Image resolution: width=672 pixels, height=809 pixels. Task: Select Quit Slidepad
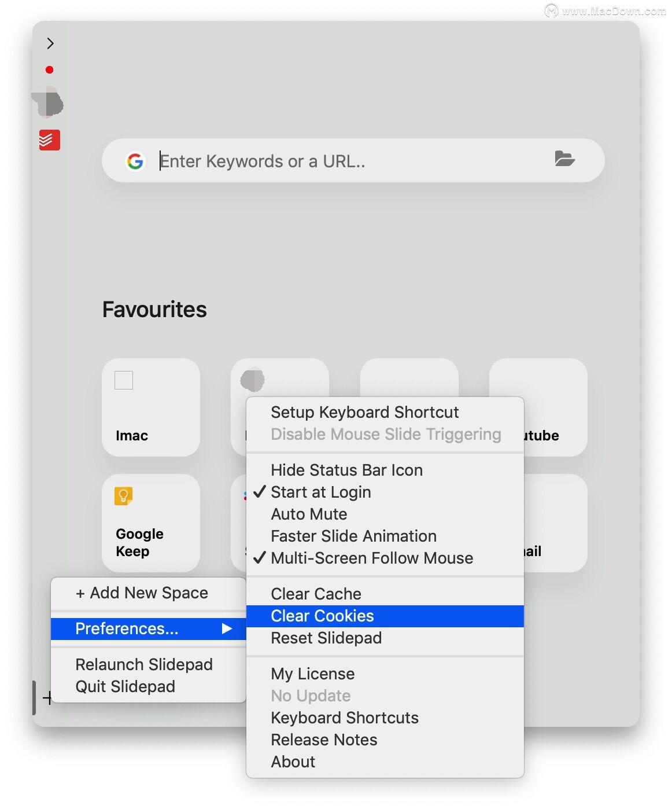click(149, 686)
